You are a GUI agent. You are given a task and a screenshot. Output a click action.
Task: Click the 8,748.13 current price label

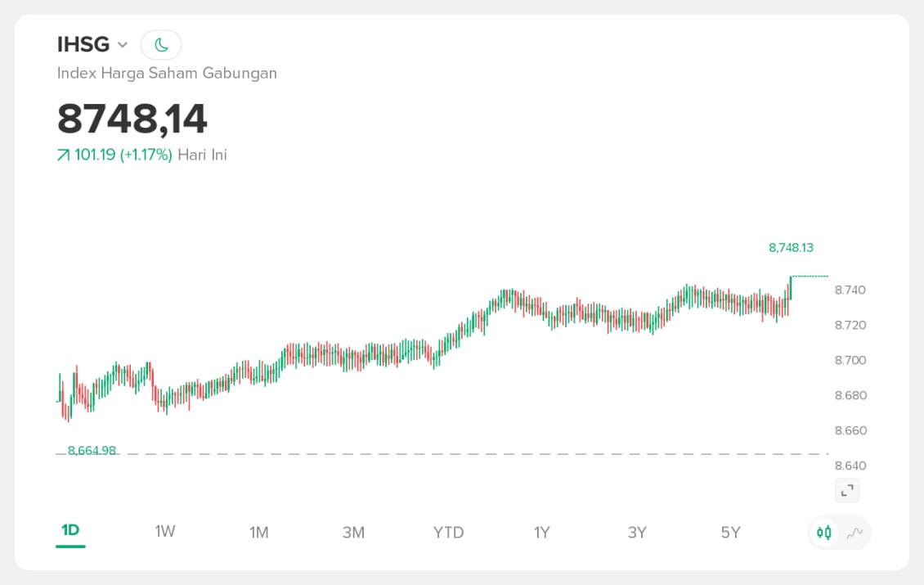[x=791, y=248]
